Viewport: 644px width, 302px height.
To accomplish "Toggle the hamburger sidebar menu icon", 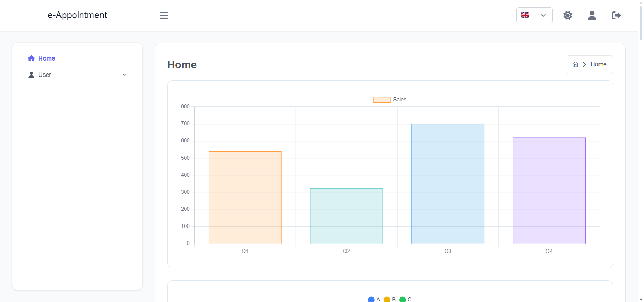I will tap(164, 15).
